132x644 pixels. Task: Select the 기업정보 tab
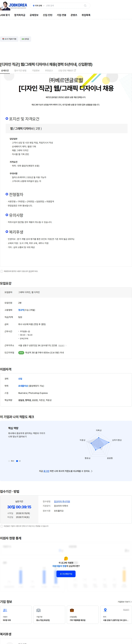coord(36,71)
